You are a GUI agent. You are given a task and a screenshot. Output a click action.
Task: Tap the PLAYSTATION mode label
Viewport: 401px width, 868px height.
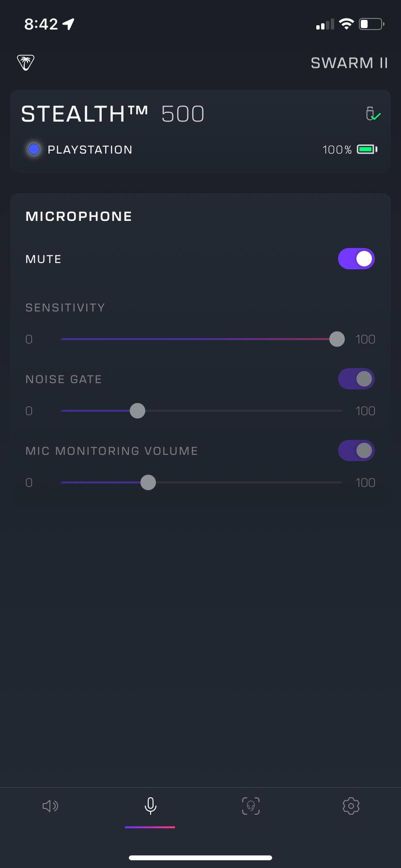point(90,150)
